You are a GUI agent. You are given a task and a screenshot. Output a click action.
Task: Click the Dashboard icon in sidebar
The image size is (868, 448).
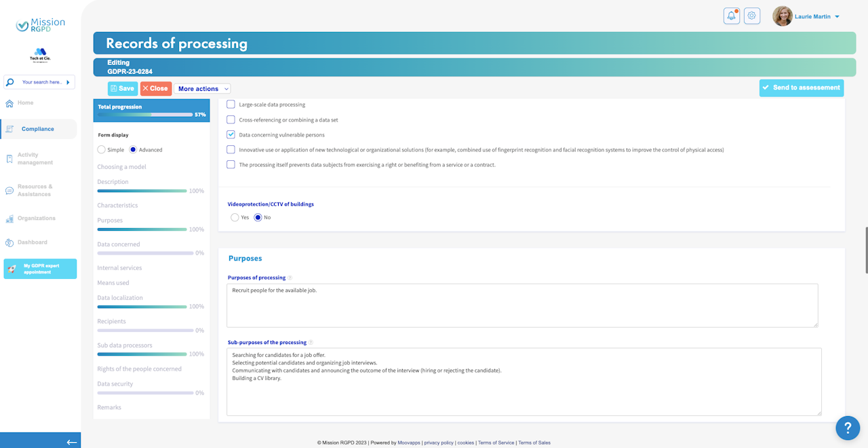click(x=9, y=242)
